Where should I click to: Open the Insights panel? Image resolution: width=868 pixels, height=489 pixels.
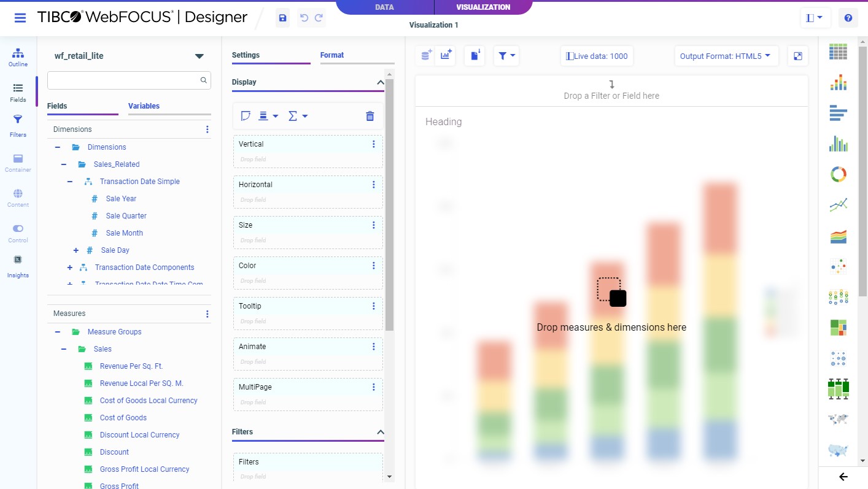(x=18, y=266)
